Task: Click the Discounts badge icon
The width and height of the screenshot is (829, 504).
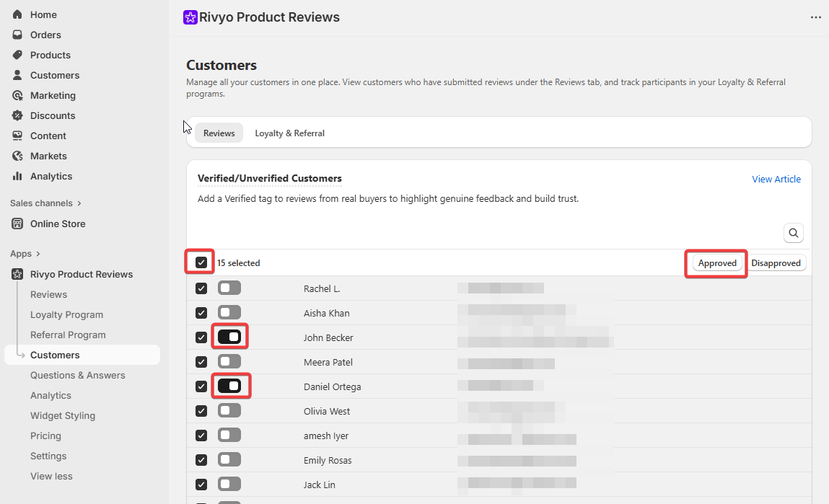Action: click(17, 115)
